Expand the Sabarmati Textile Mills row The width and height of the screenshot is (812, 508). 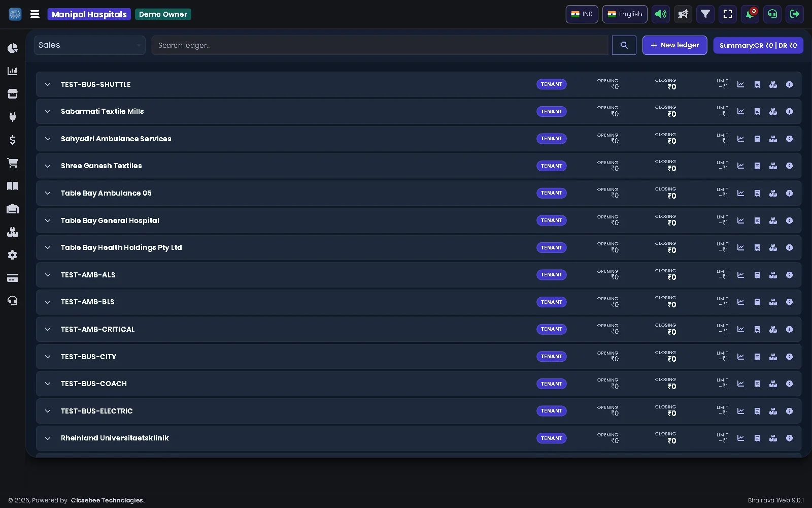pyautogui.click(x=48, y=111)
